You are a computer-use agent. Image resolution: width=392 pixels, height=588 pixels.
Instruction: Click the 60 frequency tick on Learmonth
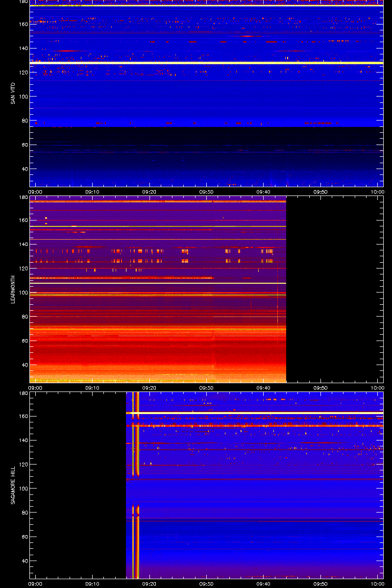tap(24, 341)
